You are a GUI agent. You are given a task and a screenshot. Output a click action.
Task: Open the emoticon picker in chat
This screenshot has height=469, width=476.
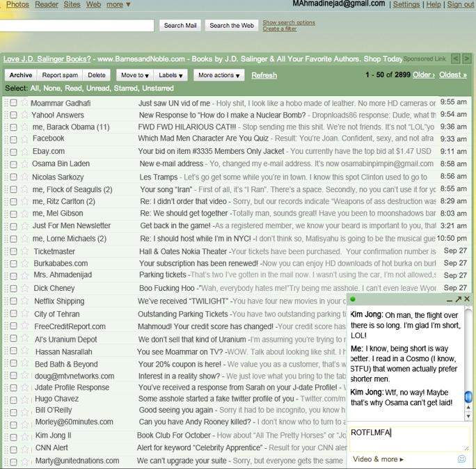(x=461, y=459)
